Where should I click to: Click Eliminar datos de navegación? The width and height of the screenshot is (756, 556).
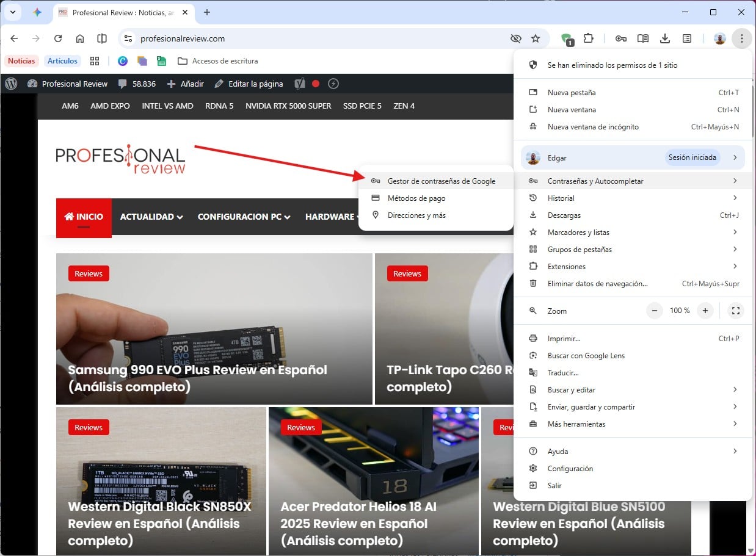click(633, 284)
